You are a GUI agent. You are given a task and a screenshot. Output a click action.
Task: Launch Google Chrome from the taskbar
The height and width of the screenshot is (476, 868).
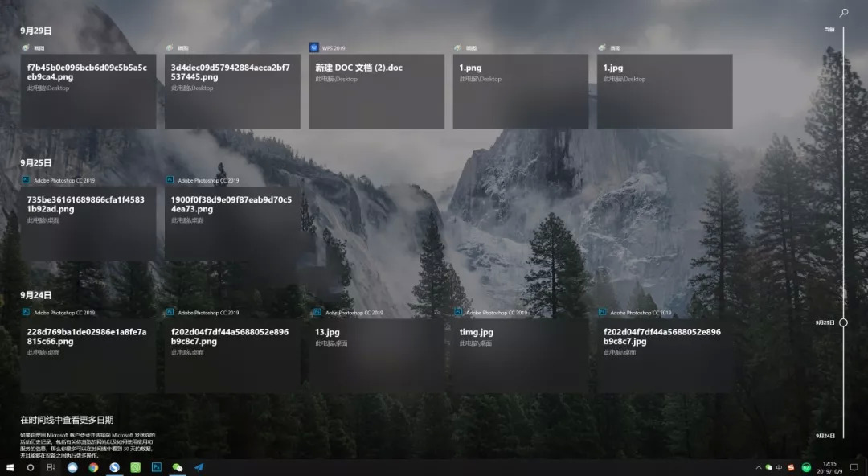click(x=93, y=468)
